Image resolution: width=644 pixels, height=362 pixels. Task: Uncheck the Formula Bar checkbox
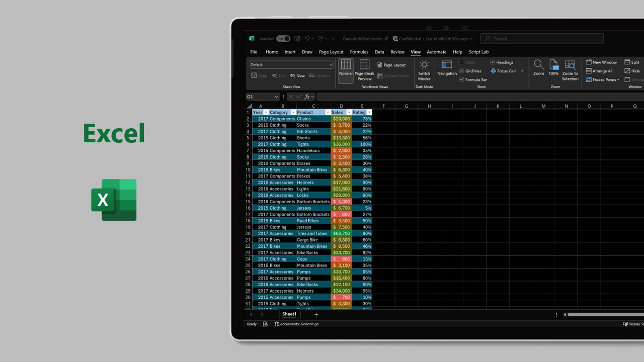[461, 79]
